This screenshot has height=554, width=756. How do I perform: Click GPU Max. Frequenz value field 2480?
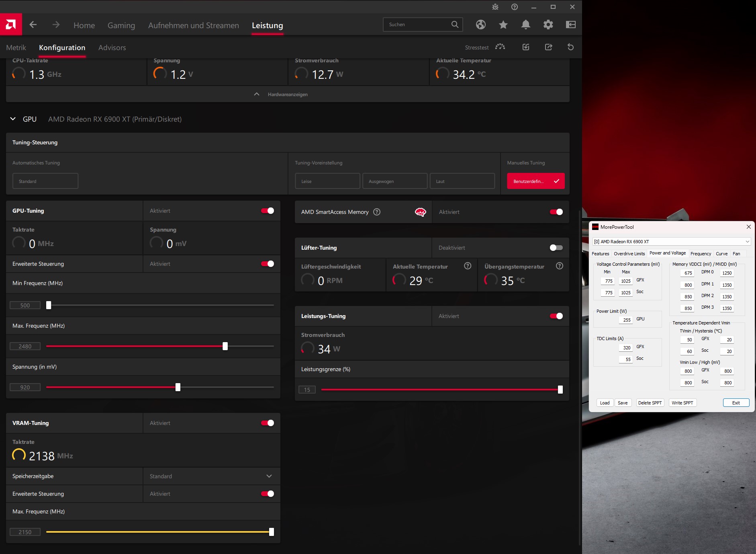point(25,346)
